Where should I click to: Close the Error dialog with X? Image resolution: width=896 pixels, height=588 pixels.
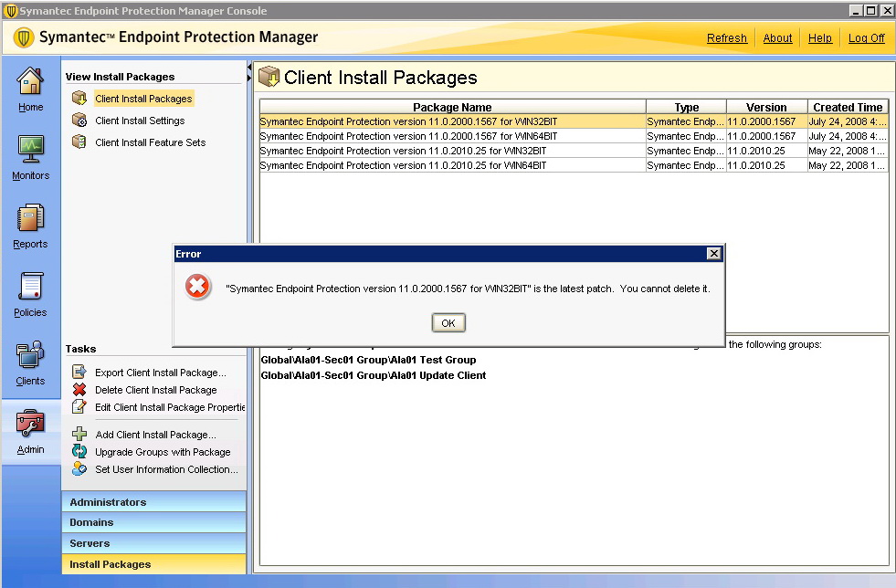click(x=713, y=254)
